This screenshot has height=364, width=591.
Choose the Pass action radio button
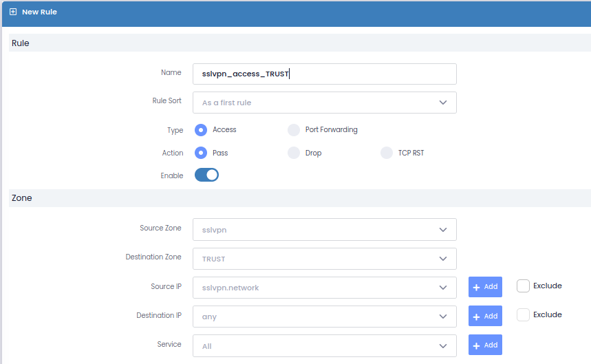point(201,153)
